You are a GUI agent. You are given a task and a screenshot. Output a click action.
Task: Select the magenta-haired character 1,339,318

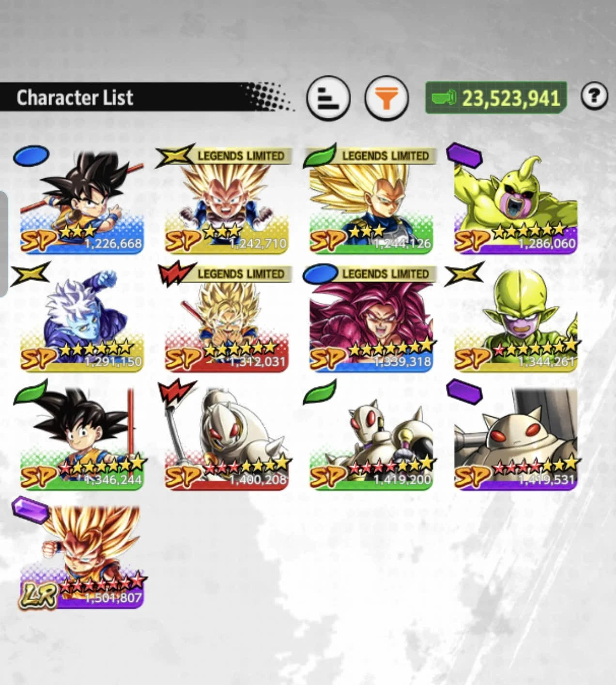click(371, 320)
